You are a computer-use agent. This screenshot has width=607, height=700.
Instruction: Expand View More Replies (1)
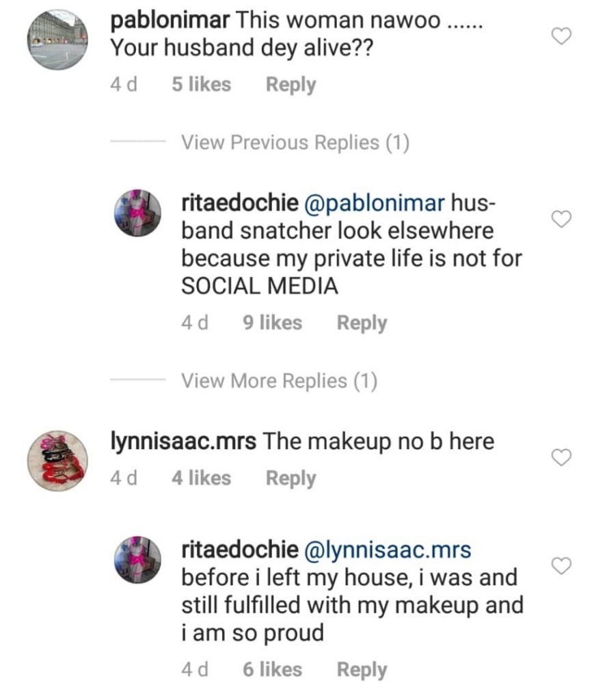(279, 381)
